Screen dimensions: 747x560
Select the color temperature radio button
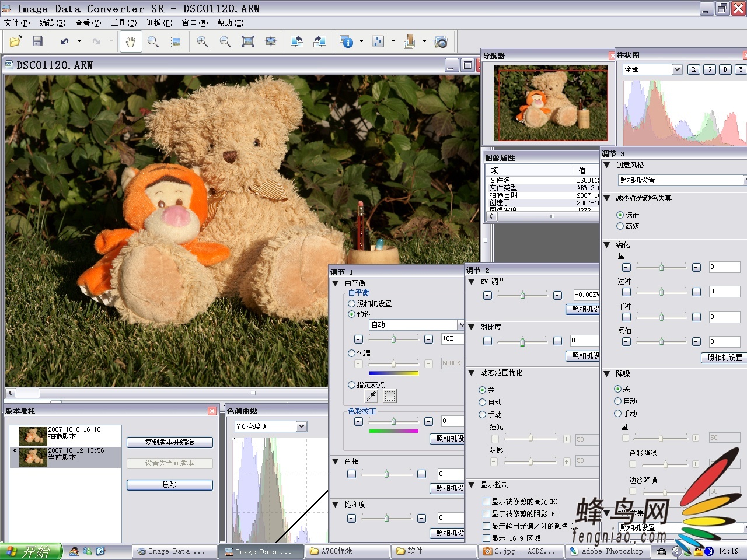click(x=352, y=353)
